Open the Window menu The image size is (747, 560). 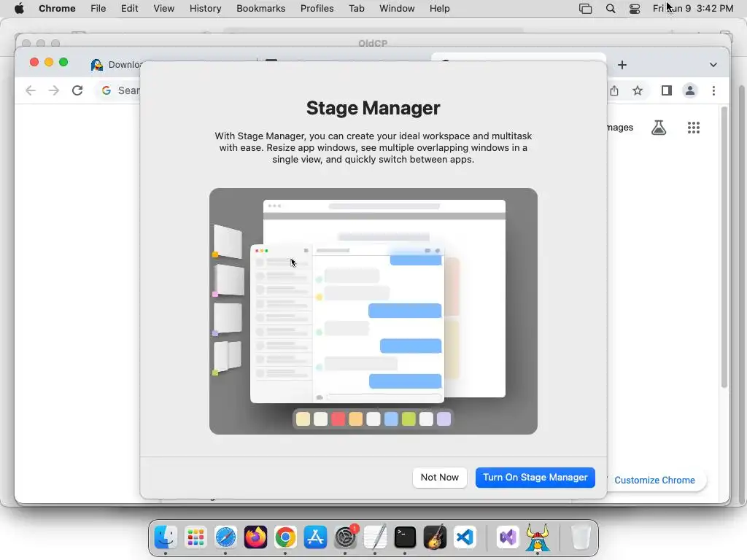(397, 9)
